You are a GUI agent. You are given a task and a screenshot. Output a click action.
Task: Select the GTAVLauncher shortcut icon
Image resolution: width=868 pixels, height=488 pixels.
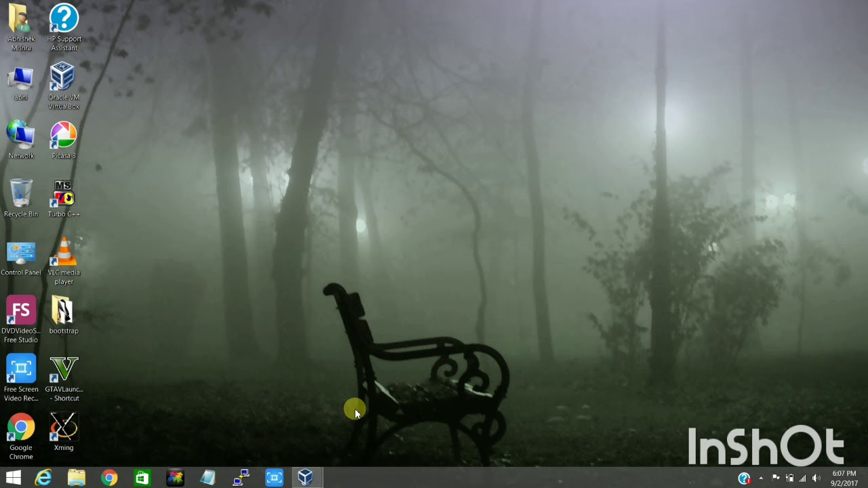pyautogui.click(x=64, y=378)
